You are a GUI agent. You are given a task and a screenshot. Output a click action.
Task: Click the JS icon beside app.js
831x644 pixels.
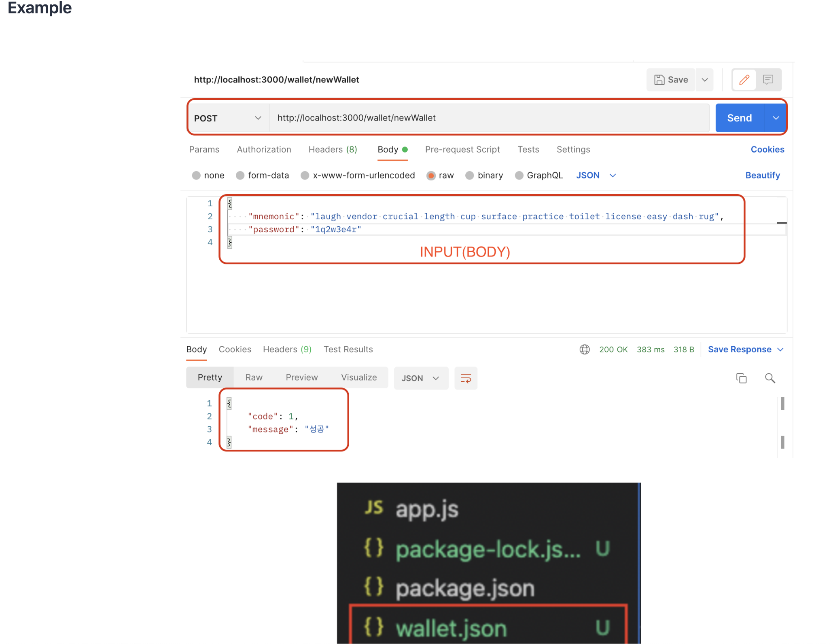[374, 508]
